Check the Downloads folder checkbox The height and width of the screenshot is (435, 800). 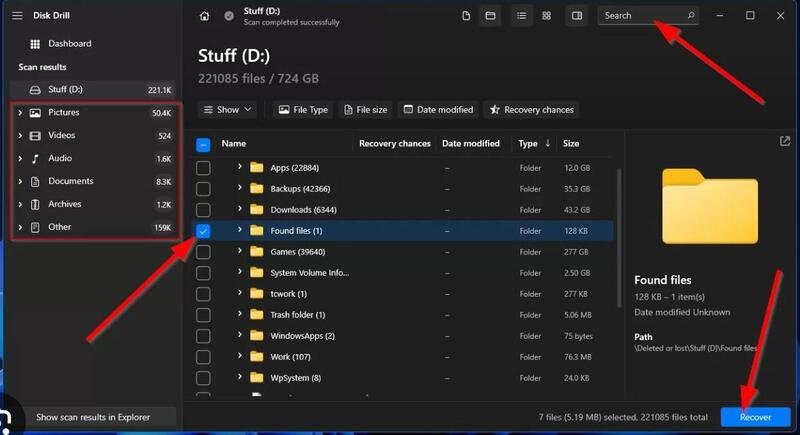pos(203,209)
